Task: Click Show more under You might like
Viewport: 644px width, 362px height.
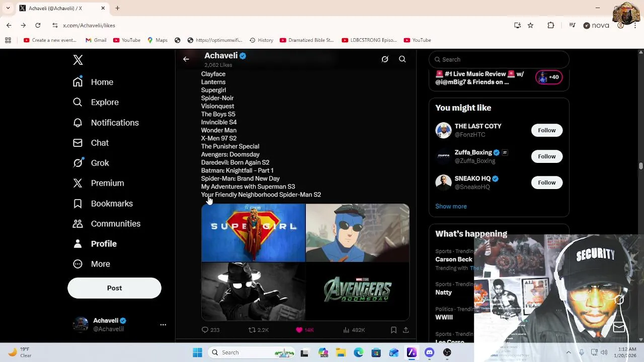Action: 451,206
